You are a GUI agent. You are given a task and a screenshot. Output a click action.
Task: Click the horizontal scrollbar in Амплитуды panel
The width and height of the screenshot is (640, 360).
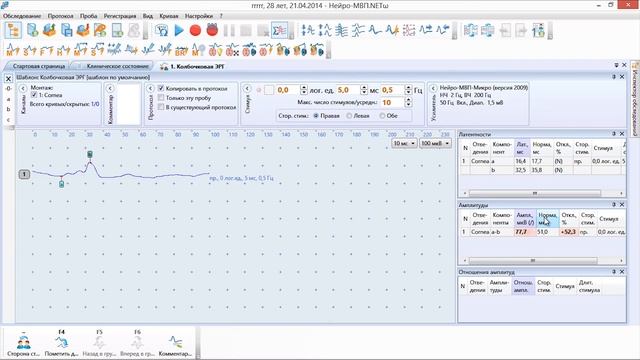click(x=533, y=260)
